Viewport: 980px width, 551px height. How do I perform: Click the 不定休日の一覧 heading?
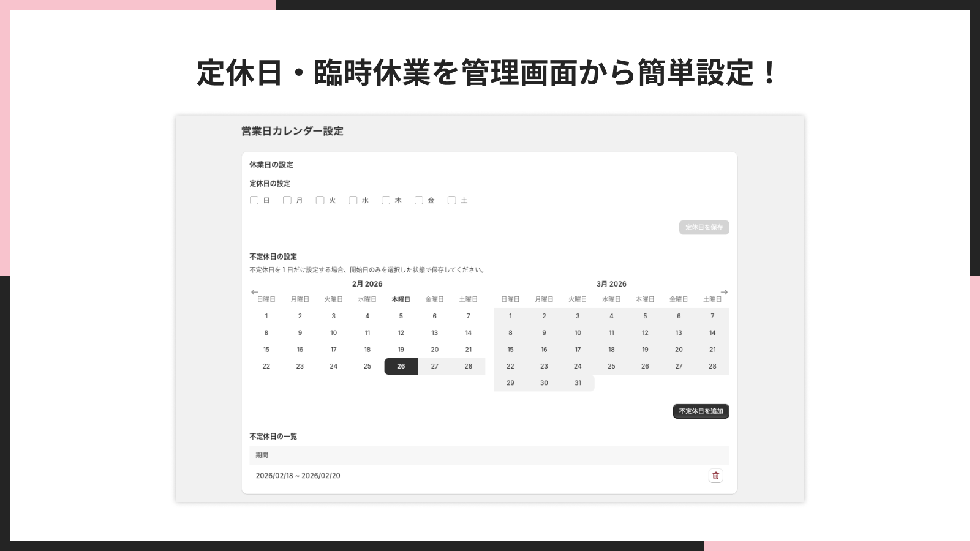click(x=273, y=437)
